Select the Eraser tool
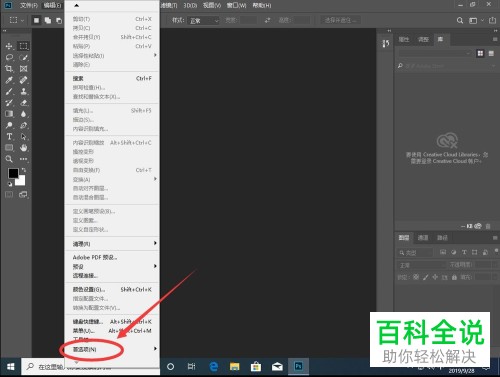 [x=23, y=103]
